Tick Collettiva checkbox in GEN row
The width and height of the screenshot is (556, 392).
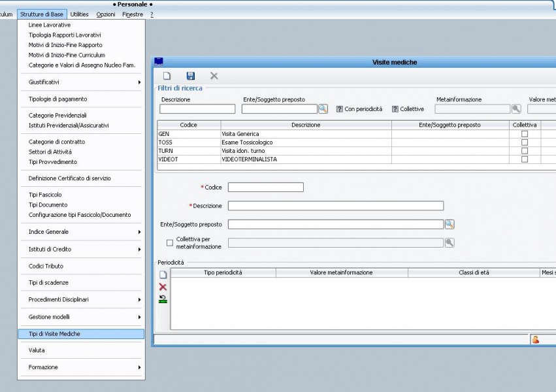525,134
